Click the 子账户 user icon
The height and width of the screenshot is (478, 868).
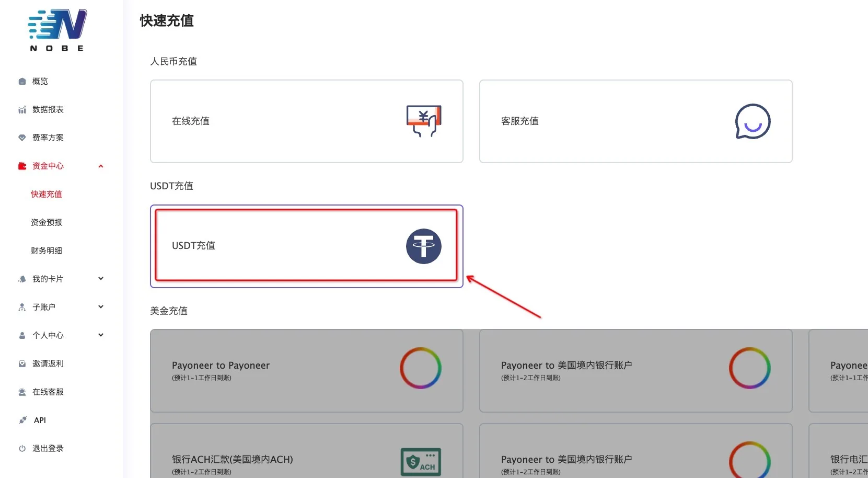pos(22,307)
